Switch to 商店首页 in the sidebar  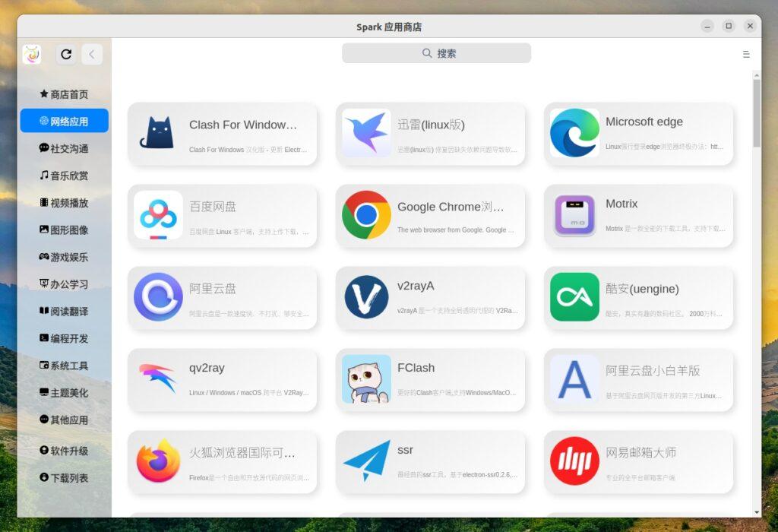pyautogui.click(x=64, y=94)
